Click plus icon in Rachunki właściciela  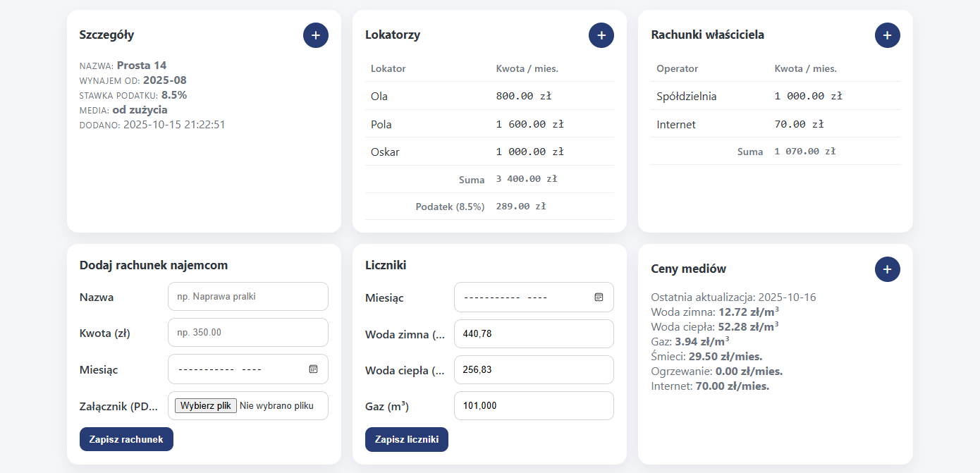pyautogui.click(x=887, y=35)
